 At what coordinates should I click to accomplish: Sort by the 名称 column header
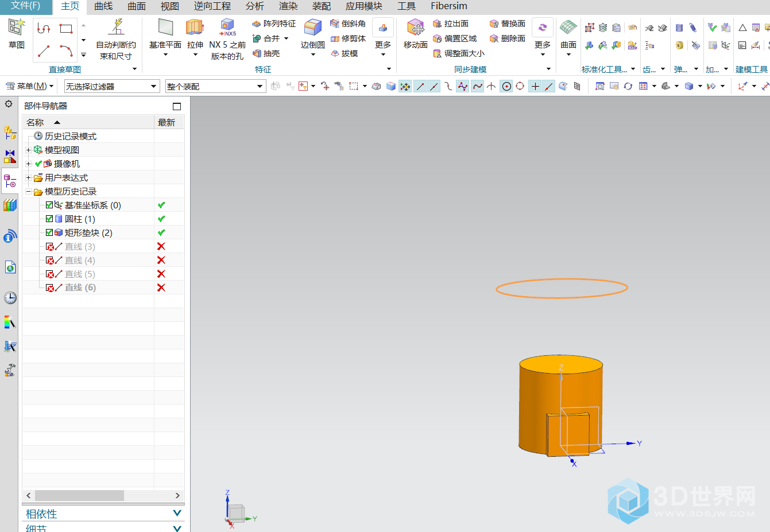[x=88, y=122]
